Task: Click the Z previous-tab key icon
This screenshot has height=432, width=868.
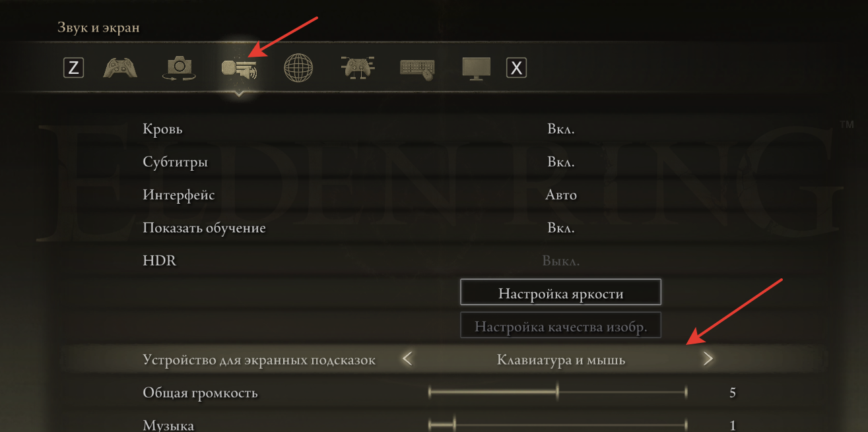Action: pos(73,67)
